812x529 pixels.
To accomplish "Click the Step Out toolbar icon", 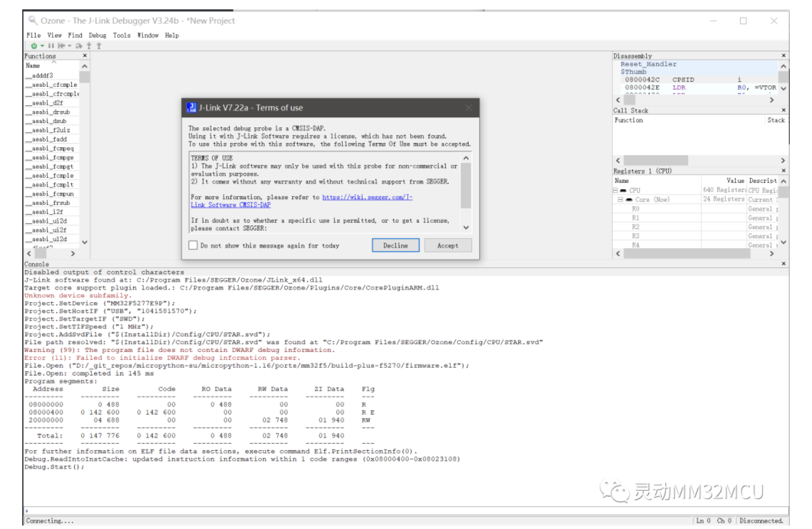I will tap(99, 46).
